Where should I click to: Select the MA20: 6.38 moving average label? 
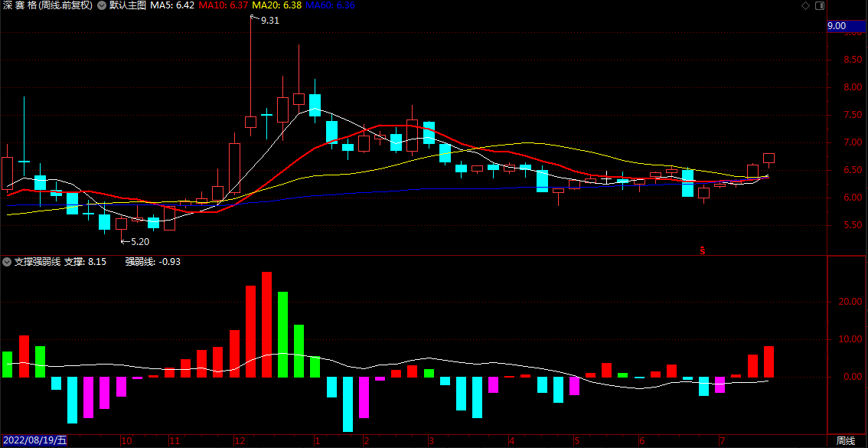pos(277,5)
